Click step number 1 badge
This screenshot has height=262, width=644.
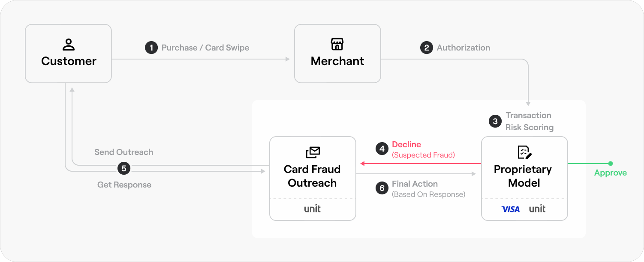click(151, 48)
